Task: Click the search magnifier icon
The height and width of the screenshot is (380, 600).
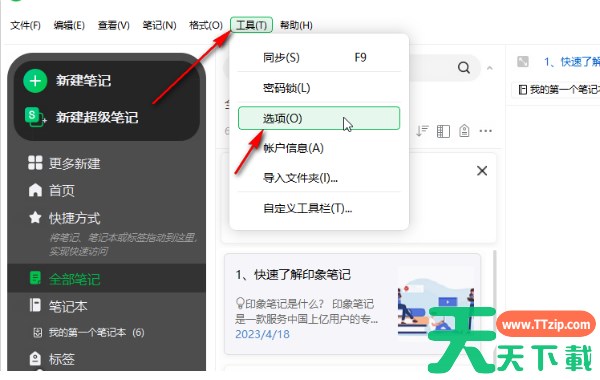Action: 464,68
